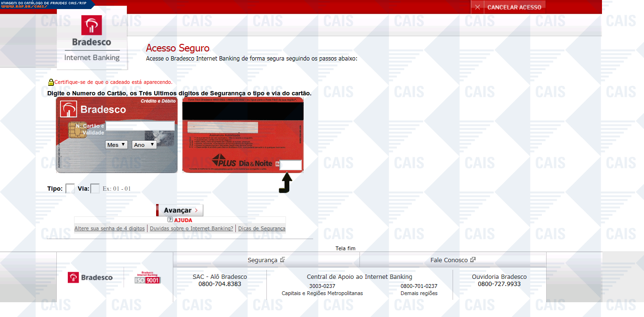The width and height of the screenshot is (644, 317).
Task: Click the Bradesco logo in the footer
Action: [x=90, y=277]
